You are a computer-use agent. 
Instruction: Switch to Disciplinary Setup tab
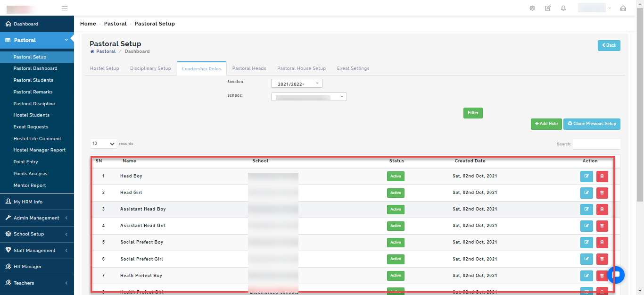coord(150,68)
